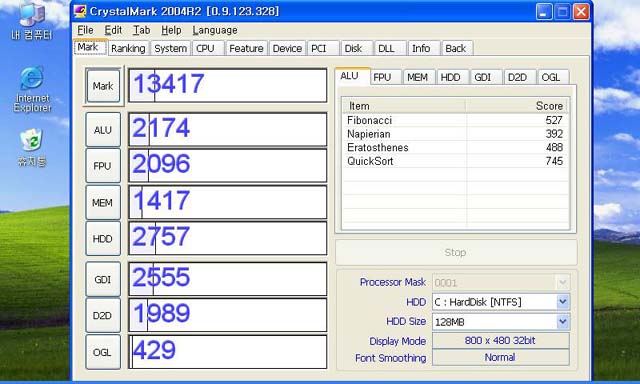Image resolution: width=640 pixels, height=384 pixels.
Task: Run the ALU benchmark button
Action: click(x=103, y=130)
